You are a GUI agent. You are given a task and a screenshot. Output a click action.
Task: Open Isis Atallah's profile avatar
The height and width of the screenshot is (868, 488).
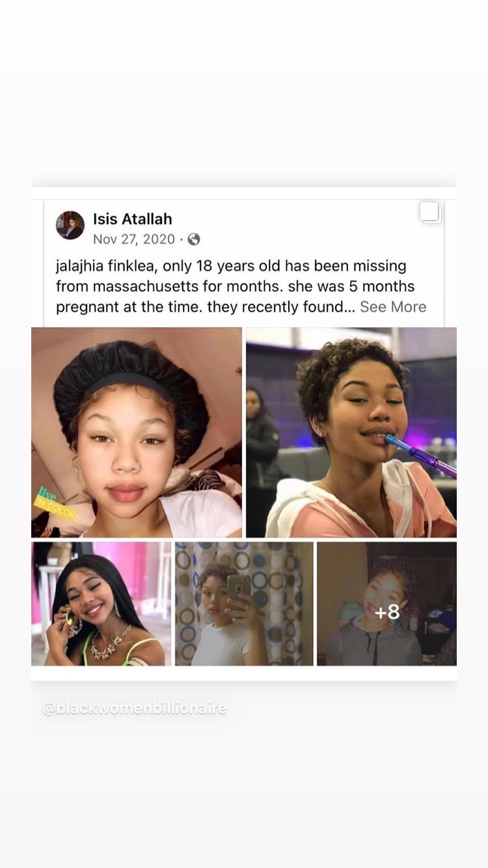(70, 225)
